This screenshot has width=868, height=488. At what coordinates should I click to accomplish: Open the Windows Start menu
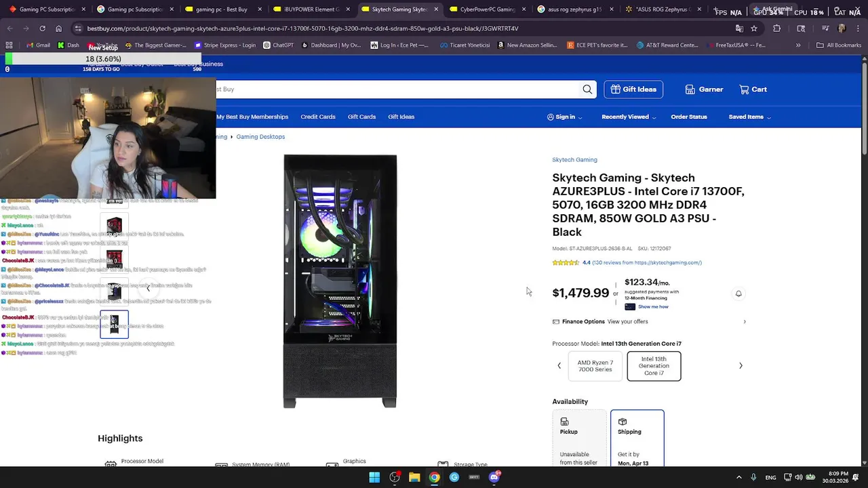tap(374, 477)
